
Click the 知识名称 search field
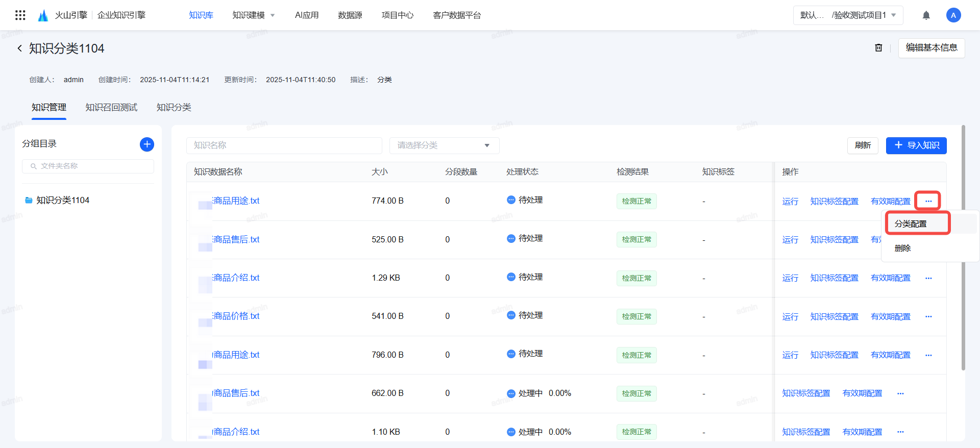[284, 145]
